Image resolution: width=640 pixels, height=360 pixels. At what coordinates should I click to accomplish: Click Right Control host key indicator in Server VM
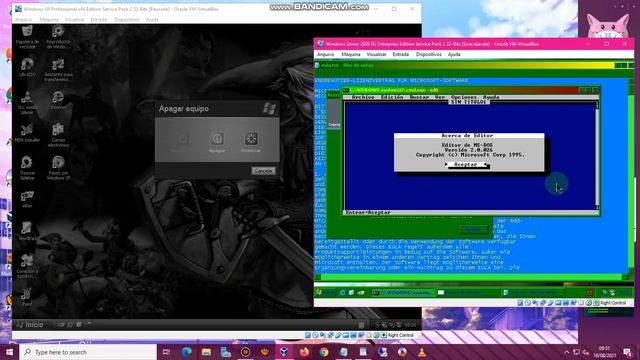(x=613, y=303)
